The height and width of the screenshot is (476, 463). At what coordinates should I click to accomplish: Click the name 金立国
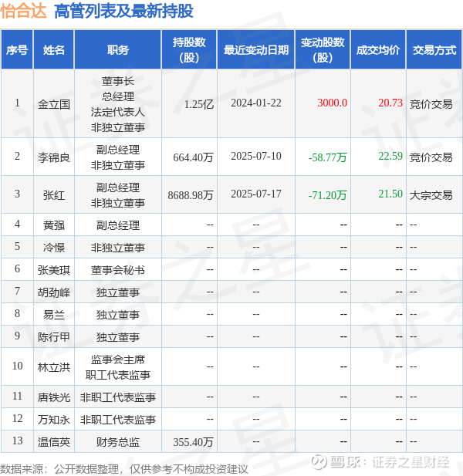point(54,104)
